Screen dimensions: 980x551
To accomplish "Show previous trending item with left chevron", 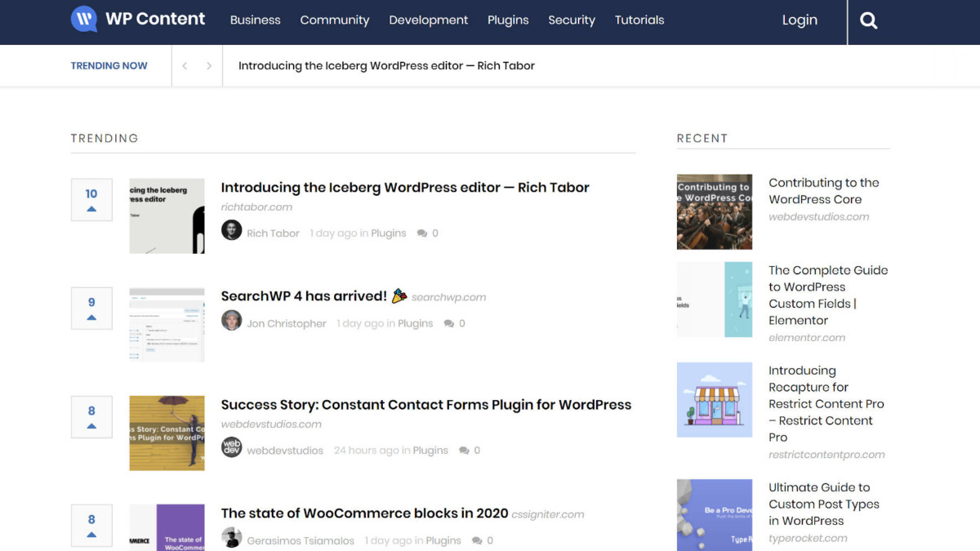I will click(x=185, y=66).
